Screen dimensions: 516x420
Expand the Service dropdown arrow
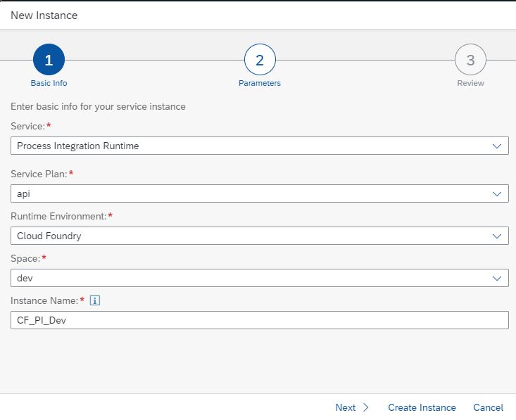(496, 146)
